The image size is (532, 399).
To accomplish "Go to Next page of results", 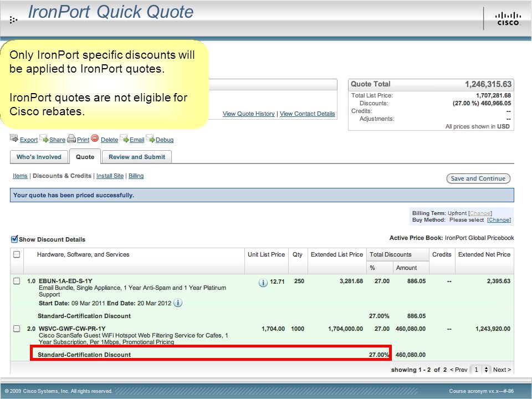I will coord(502,370).
